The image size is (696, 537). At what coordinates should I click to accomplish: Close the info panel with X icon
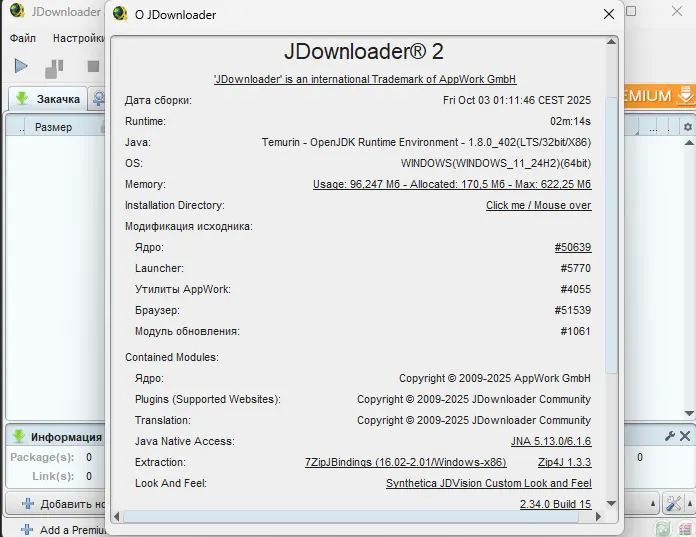click(x=685, y=436)
